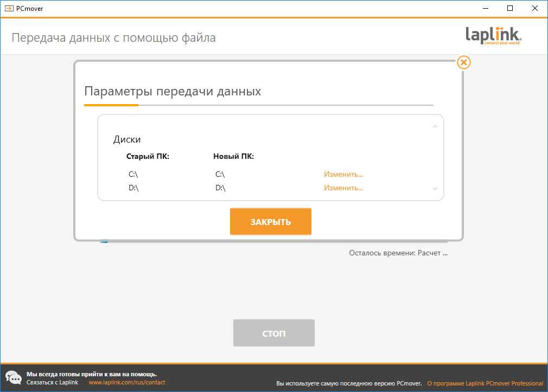Click the transfer progress bar below the dialog
Image resolution: width=548 pixels, height=392 pixels.
(x=274, y=242)
